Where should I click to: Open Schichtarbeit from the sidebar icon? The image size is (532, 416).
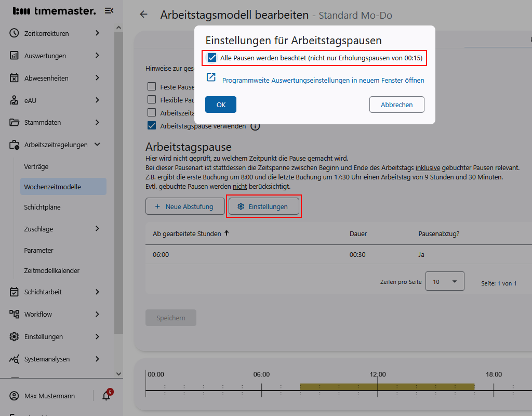pos(15,292)
